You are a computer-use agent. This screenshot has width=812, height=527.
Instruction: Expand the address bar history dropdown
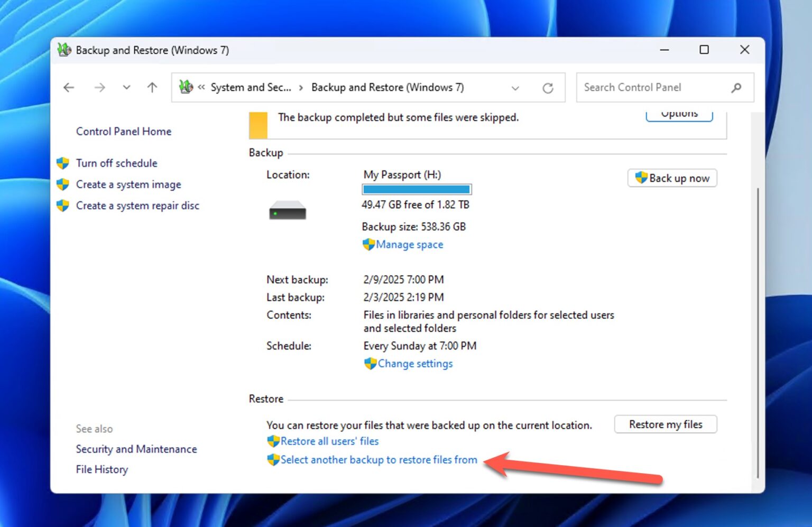click(515, 88)
